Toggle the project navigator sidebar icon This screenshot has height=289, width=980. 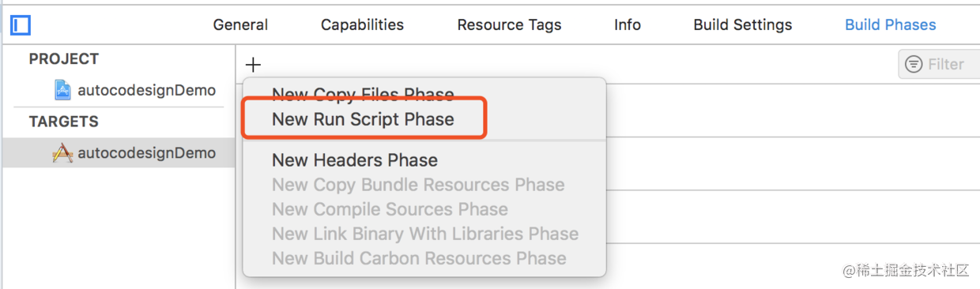pos(21,25)
